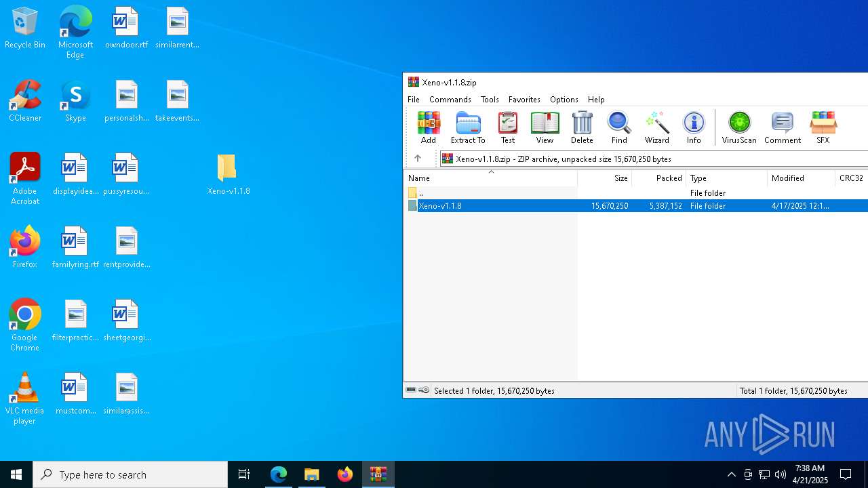Click the archive path address field
This screenshot has height=488, width=868.
[x=654, y=159]
